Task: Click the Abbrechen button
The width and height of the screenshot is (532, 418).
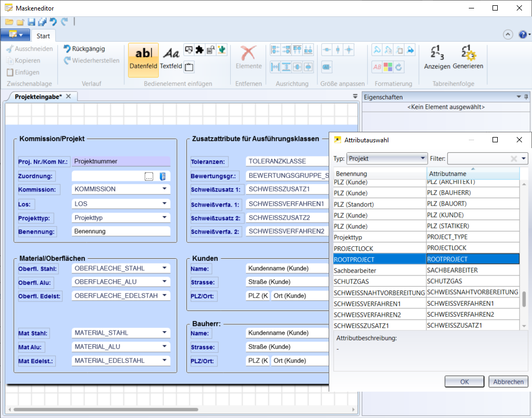Action: point(508,382)
